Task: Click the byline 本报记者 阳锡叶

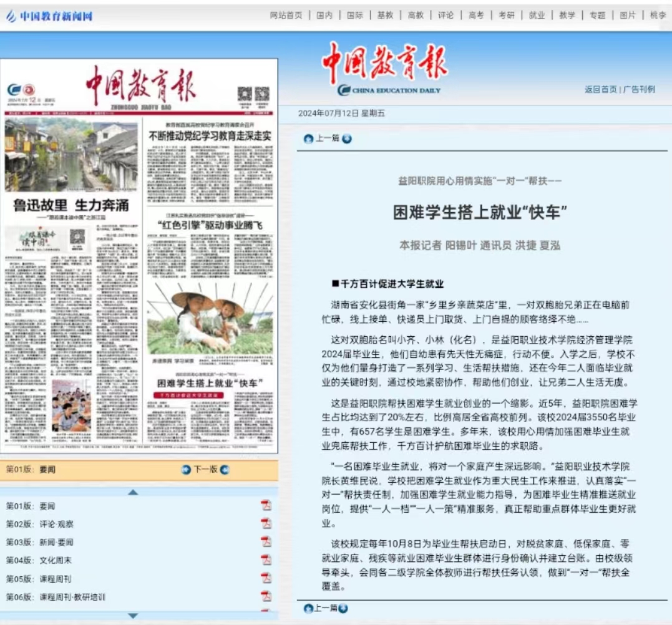Action: coord(438,246)
